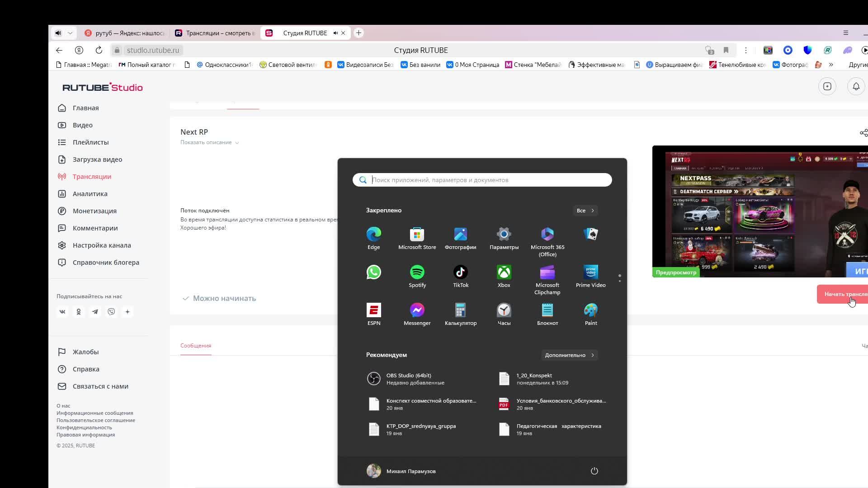Open the Telegram social link icon
This screenshot has height=488, width=868.
click(x=95, y=312)
